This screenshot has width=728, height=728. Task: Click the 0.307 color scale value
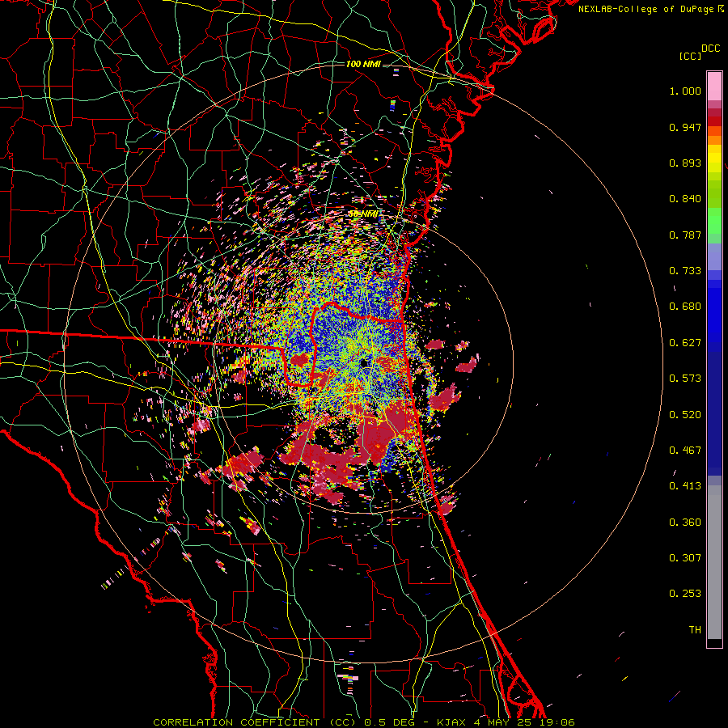point(685,558)
